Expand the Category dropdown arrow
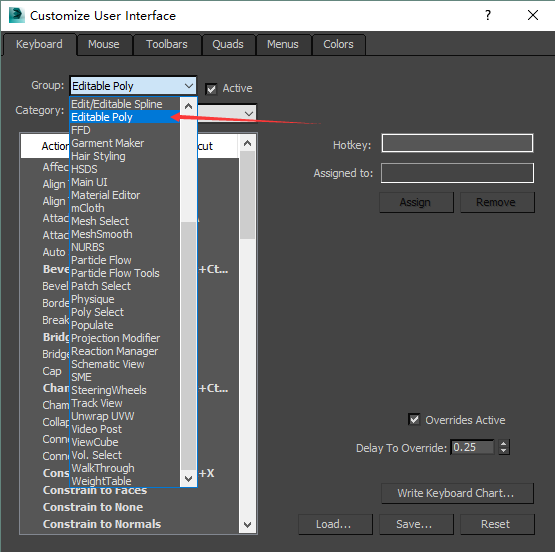This screenshot has width=555, height=552. 249,114
